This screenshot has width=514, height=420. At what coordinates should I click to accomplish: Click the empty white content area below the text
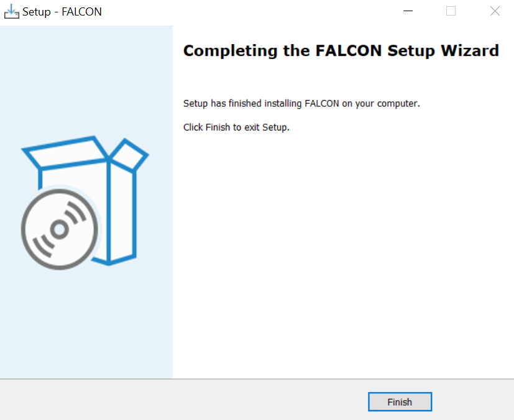pos(342,255)
